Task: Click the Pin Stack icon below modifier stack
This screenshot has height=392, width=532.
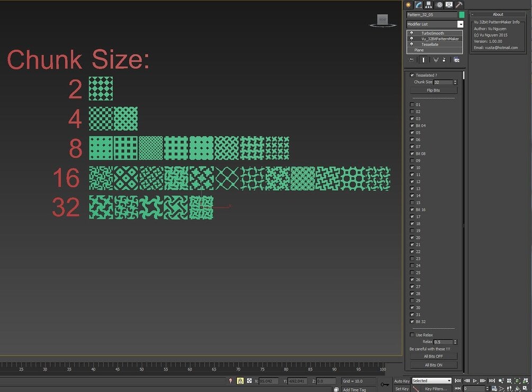Action: tap(411, 59)
